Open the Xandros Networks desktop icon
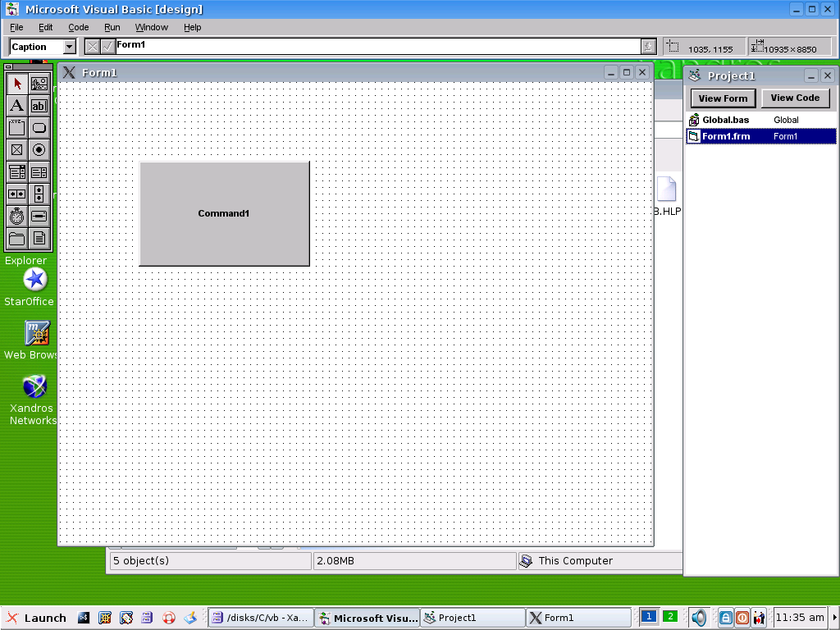This screenshot has height=630, width=840. point(34,386)
